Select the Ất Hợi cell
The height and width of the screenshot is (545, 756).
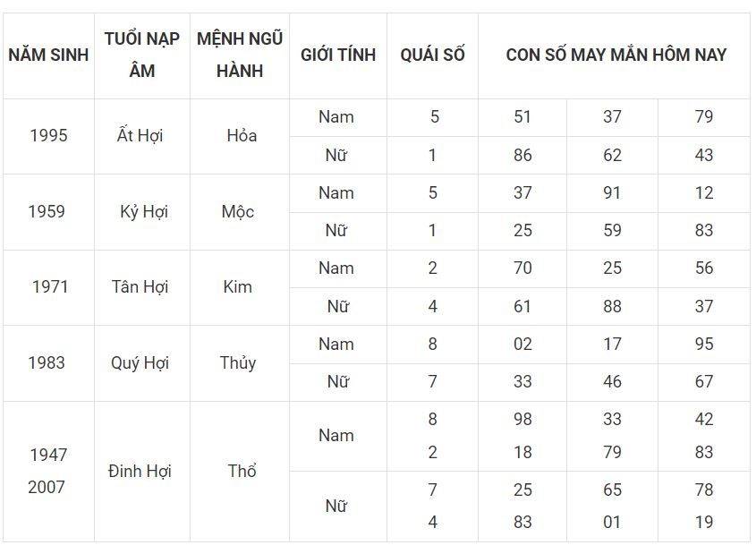click(x=140, y=136)
